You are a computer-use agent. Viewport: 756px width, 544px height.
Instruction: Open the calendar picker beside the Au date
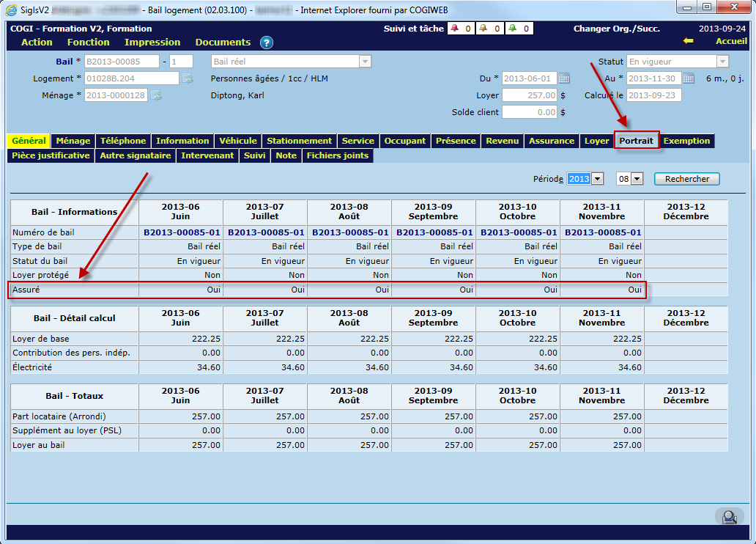689,78
